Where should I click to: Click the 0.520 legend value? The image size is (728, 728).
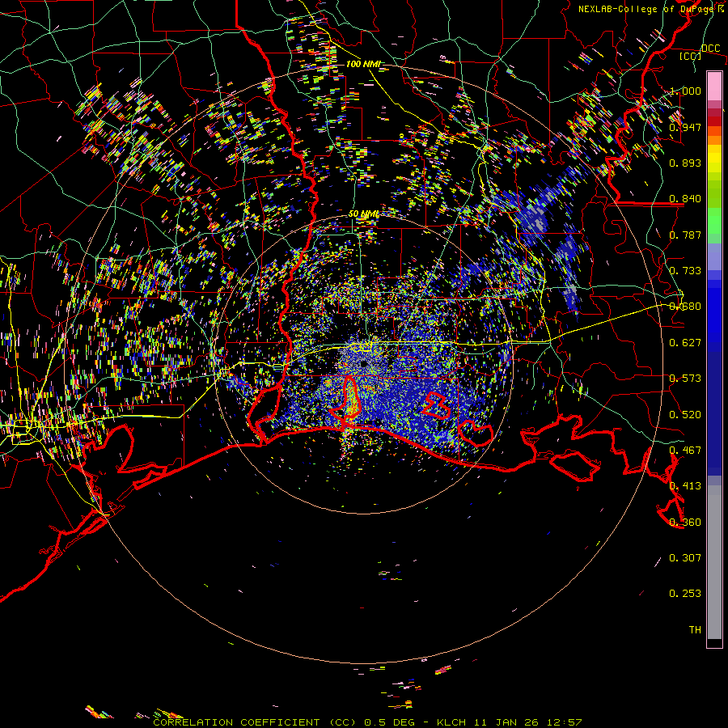[x=685, y=415]
